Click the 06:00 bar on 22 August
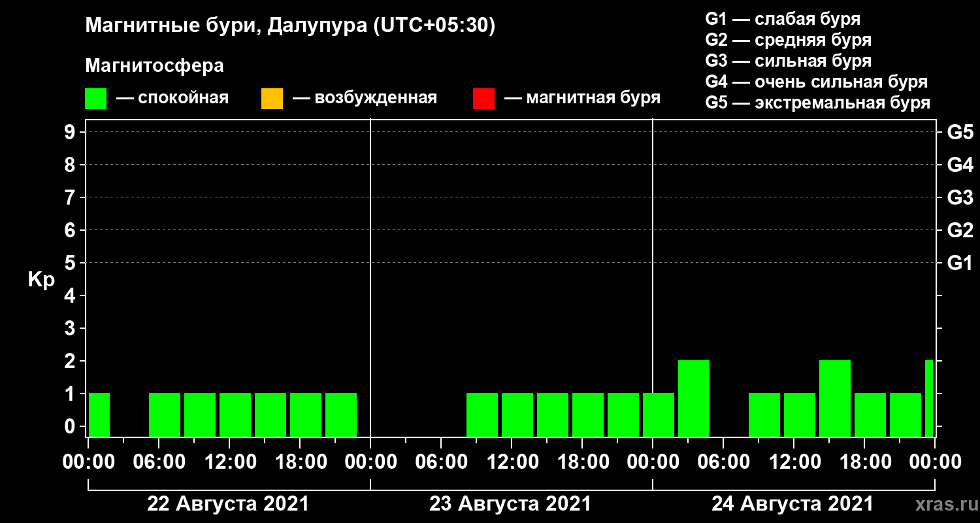Image resolution: width=980 pixels, height=523 pixels. point(165,414)
